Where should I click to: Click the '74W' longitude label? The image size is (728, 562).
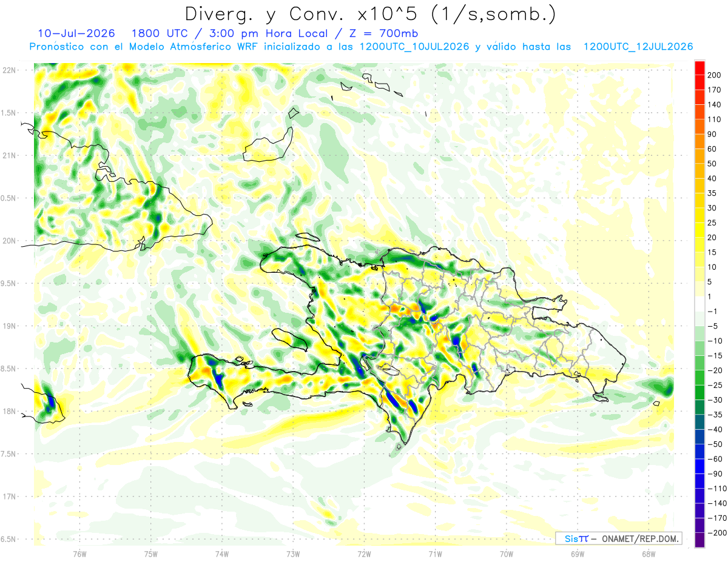(x=222, y=554)
